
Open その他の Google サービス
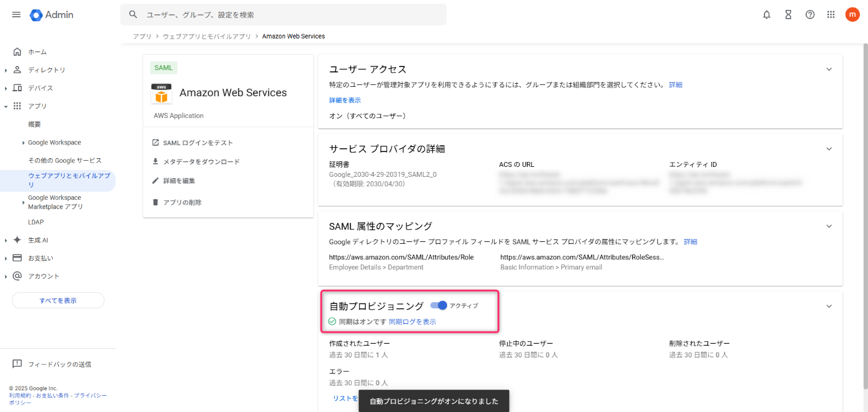click(64, 160)
